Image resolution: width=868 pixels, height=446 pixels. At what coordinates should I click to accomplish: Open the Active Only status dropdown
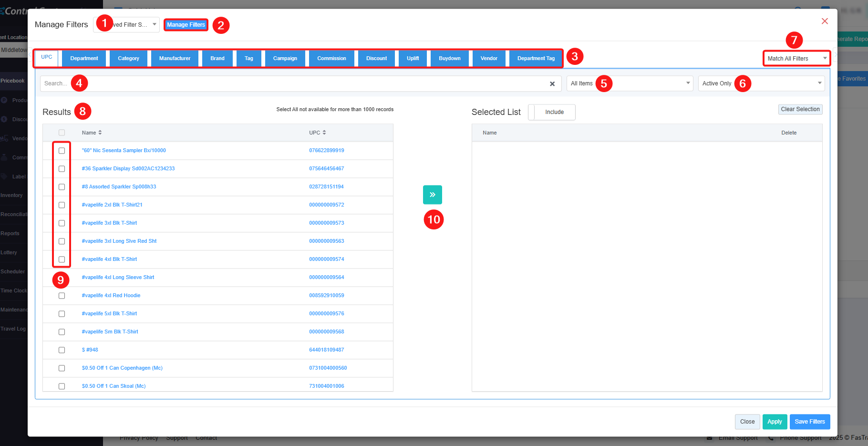761,83
